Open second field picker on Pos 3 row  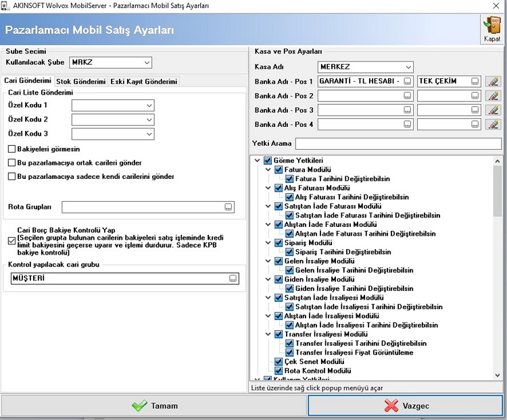click(475, 110)
